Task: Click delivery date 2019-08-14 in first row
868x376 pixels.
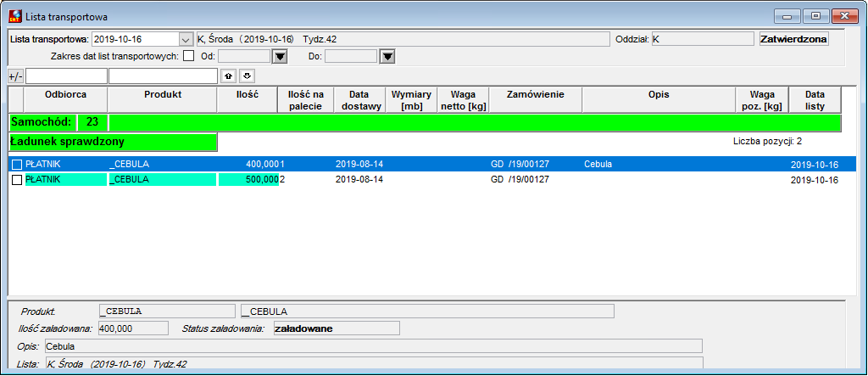Action: pyautogui.click(x=359, y=164)
